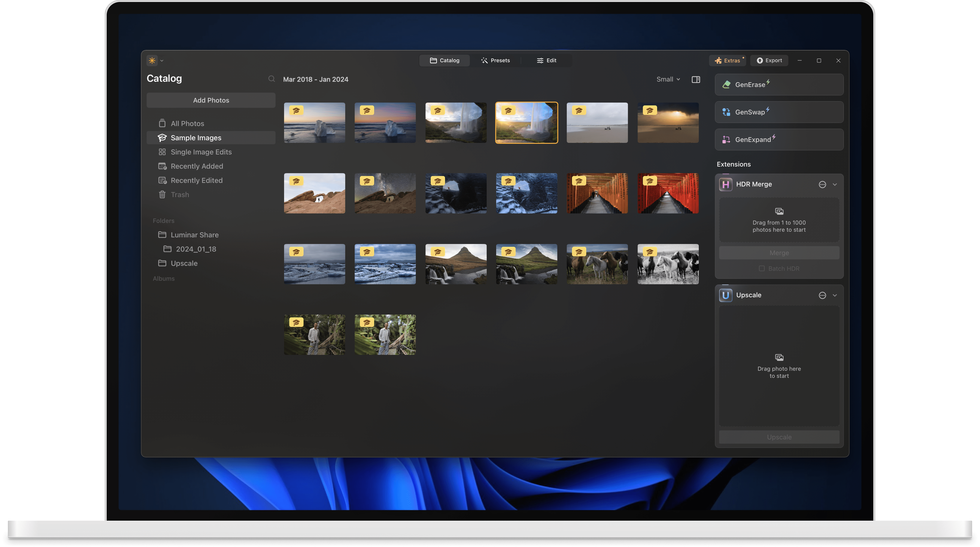980x547 pixels.
Task: Click the Luminar logo star icon
Action: pyautogui.click(x=151, y=60)
